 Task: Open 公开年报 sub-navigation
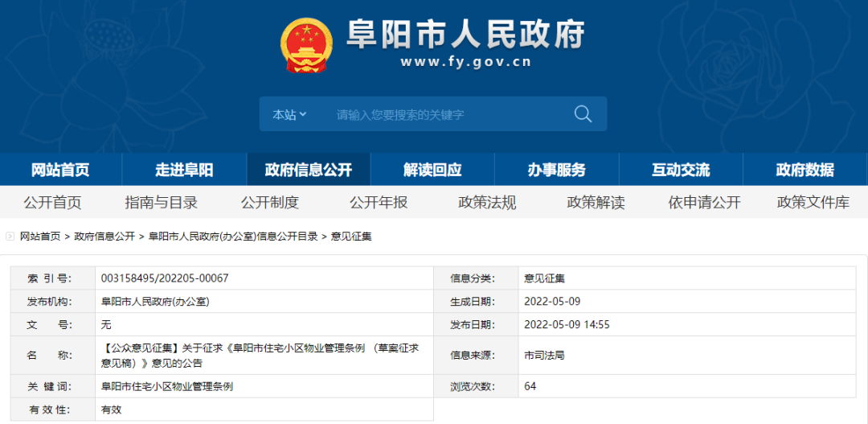click(x=379, y=203)
